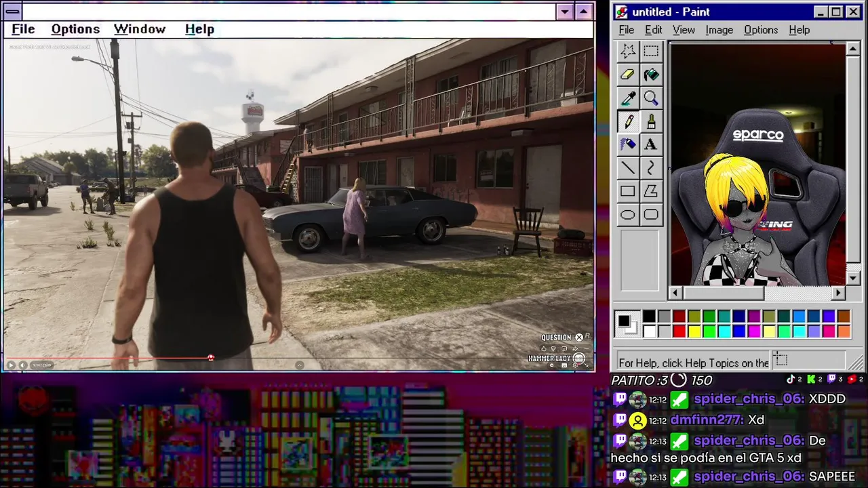This screenshot has height=488, width=868.
Task: Open the Image menu in Paint
Action: click(x=719, y=30)
